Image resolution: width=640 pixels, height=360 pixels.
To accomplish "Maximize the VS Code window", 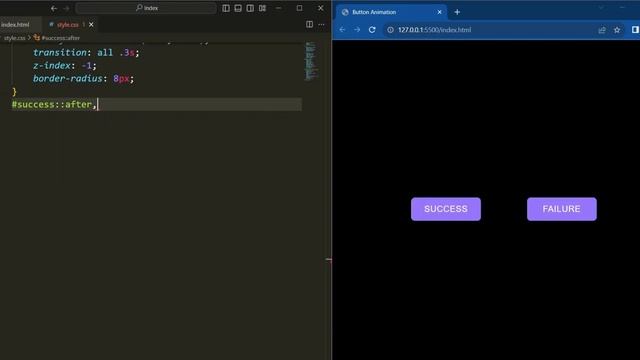I will (x=300, y=8).
